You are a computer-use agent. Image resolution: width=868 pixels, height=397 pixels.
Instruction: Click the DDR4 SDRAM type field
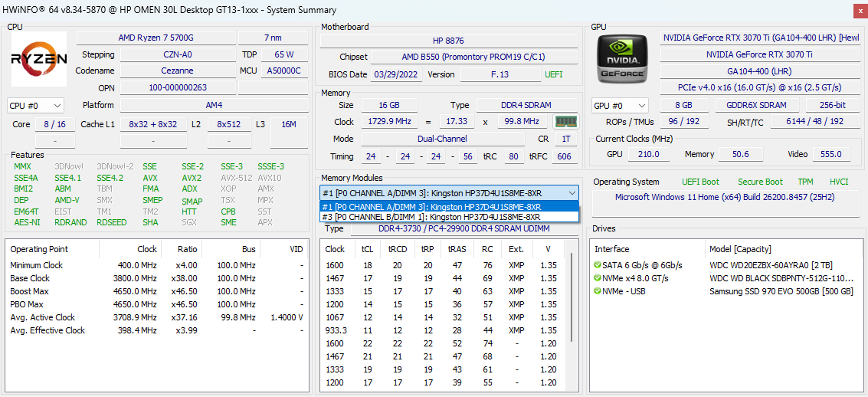[527, 105]
